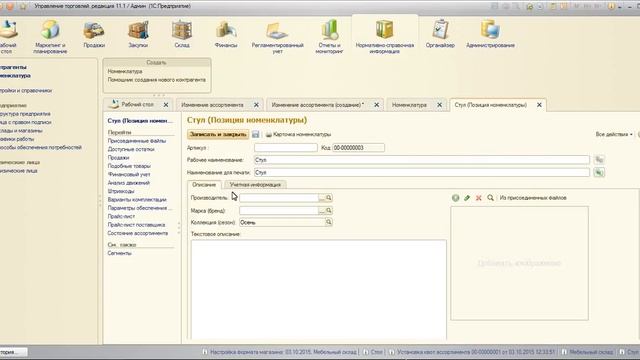Click the Код field
Image resolution: width=640 pixels, height=360 pixels.
[358, 148]
